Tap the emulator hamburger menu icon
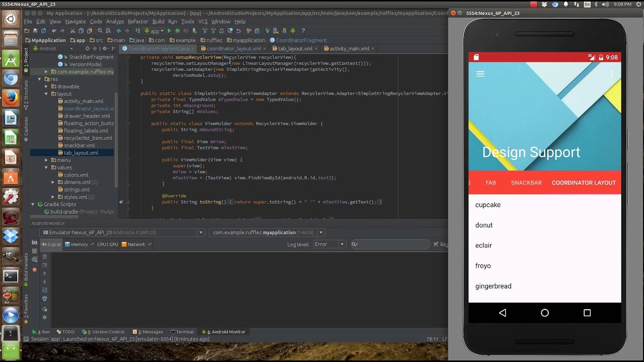Screen dimensions: 644x362 pyautogui.click(x=480, y=74)
